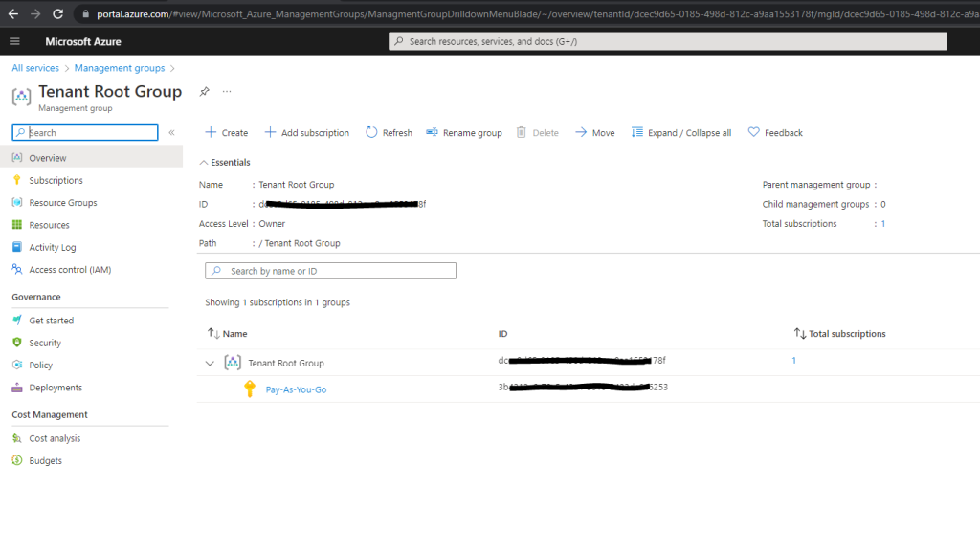Open the Pay-As-You-Go subscription link
980x533 pixels.
point(296,389)
